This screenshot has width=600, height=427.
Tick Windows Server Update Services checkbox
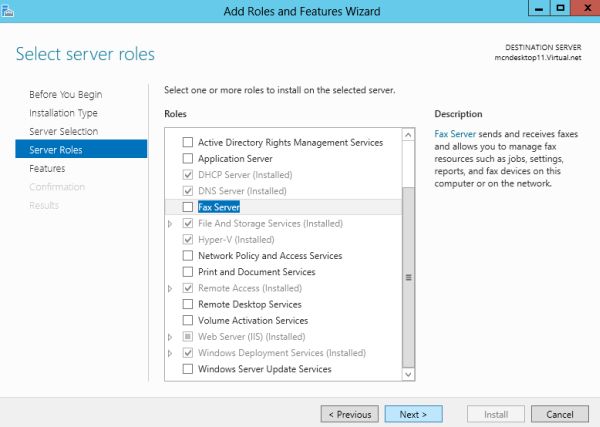point(187,369)
